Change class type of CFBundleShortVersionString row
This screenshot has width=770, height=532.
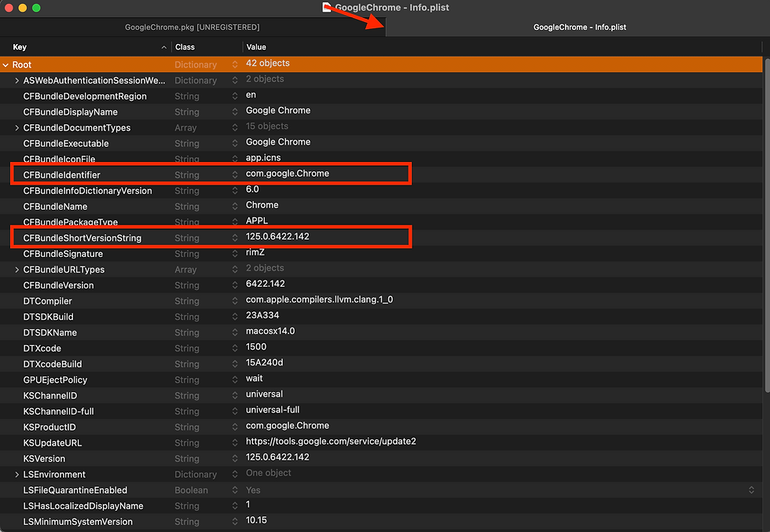click(235, 238)
